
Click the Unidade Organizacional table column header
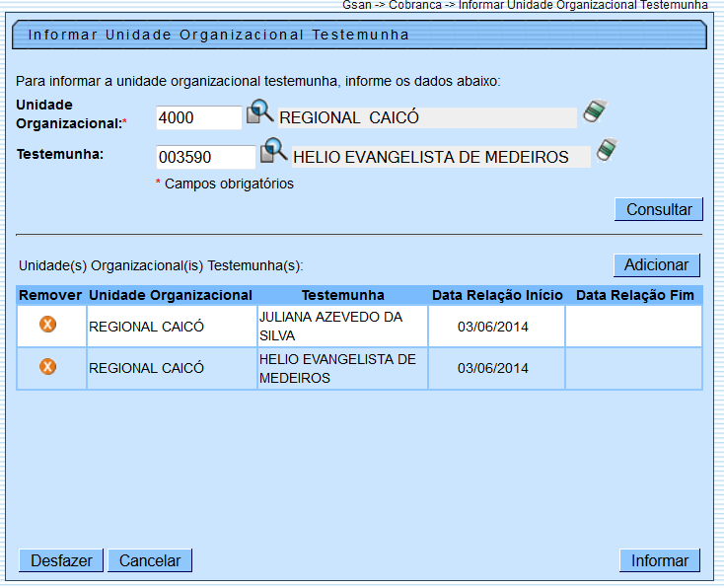click(171, 295)
